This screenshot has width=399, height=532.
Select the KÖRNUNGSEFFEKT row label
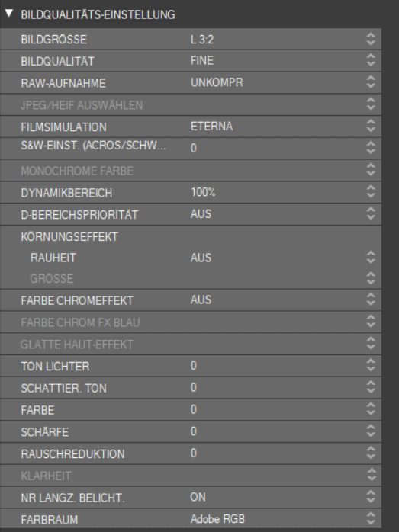[69, 236]
